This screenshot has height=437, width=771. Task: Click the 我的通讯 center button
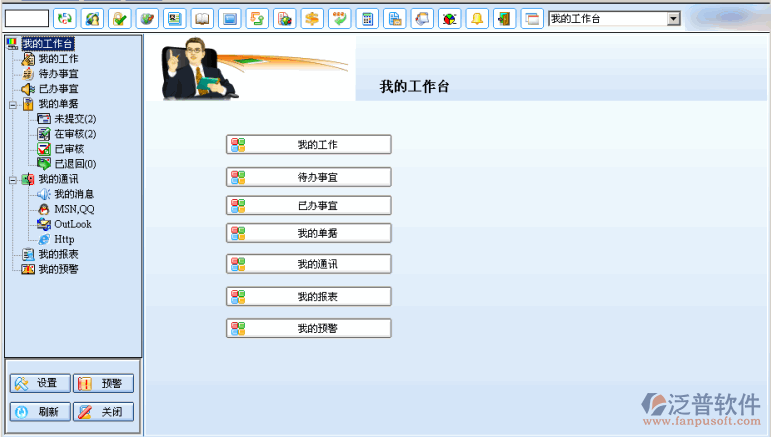click(x=309, y=264)
